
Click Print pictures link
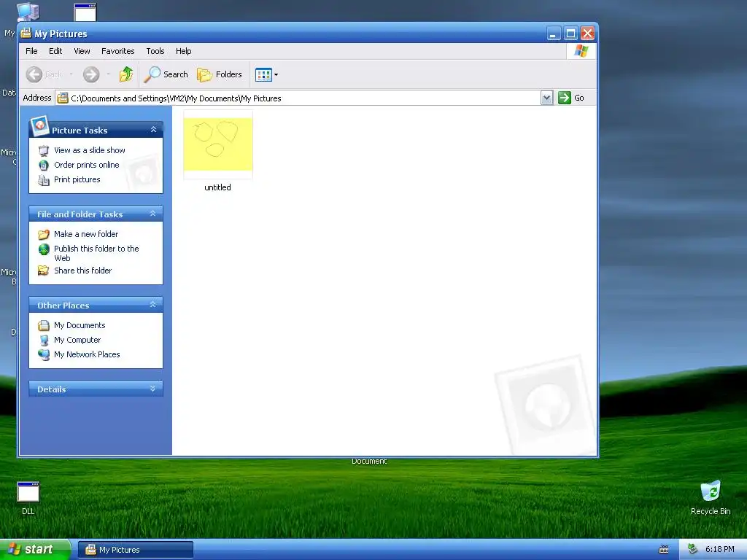click(77, 179)
